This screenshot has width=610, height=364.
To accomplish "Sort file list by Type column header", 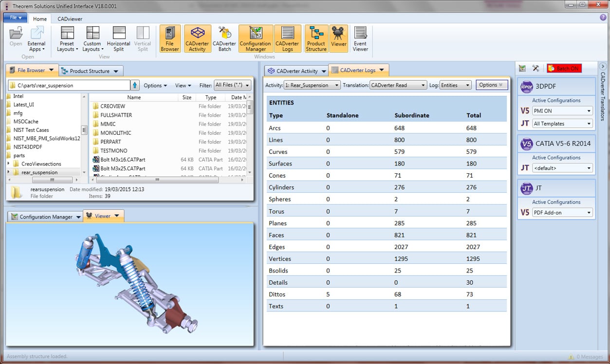I will coord(211,97).
